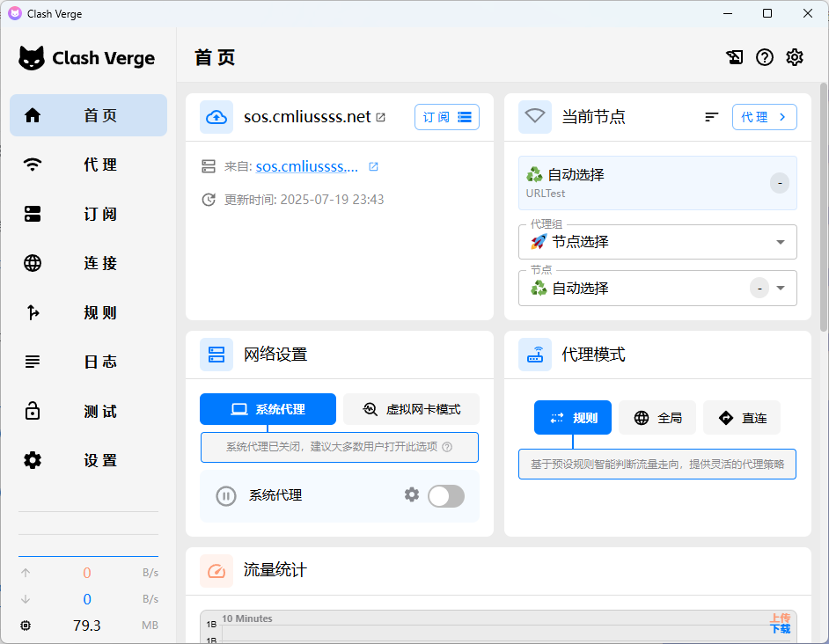Click the 更新时间: 2025-07-19 23:43 text

[304, 200]
